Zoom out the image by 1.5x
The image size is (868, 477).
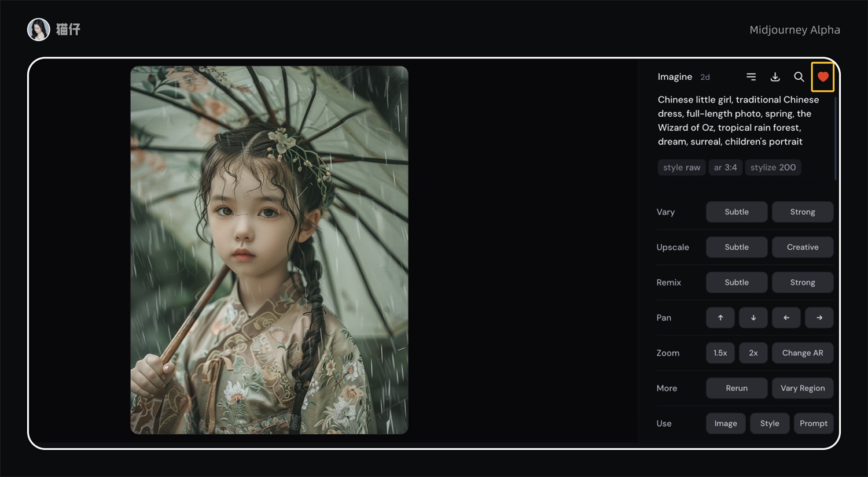(x=720, y=353)
